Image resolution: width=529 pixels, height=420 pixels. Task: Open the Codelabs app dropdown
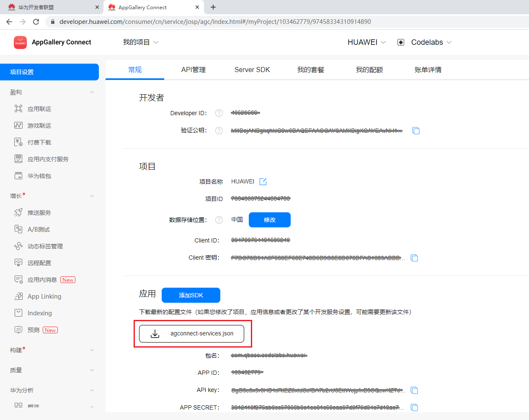click(x=431, y=42)
